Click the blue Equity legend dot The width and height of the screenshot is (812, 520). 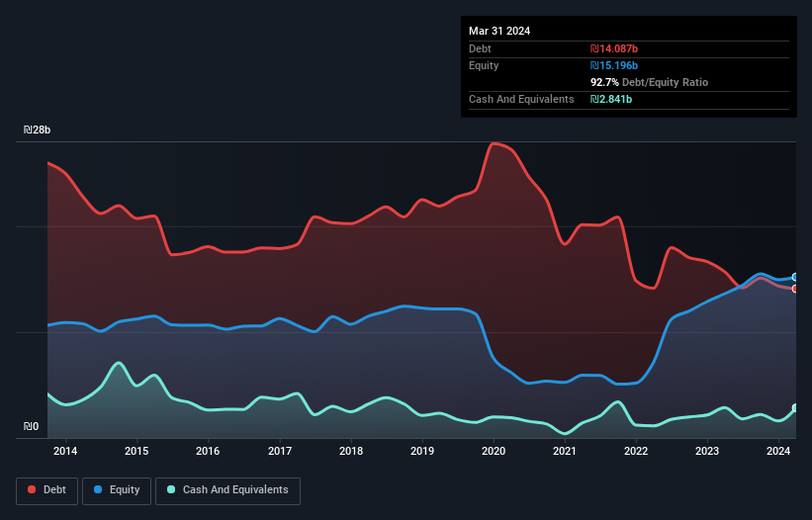pyautogui.click(x=98, y=489)
